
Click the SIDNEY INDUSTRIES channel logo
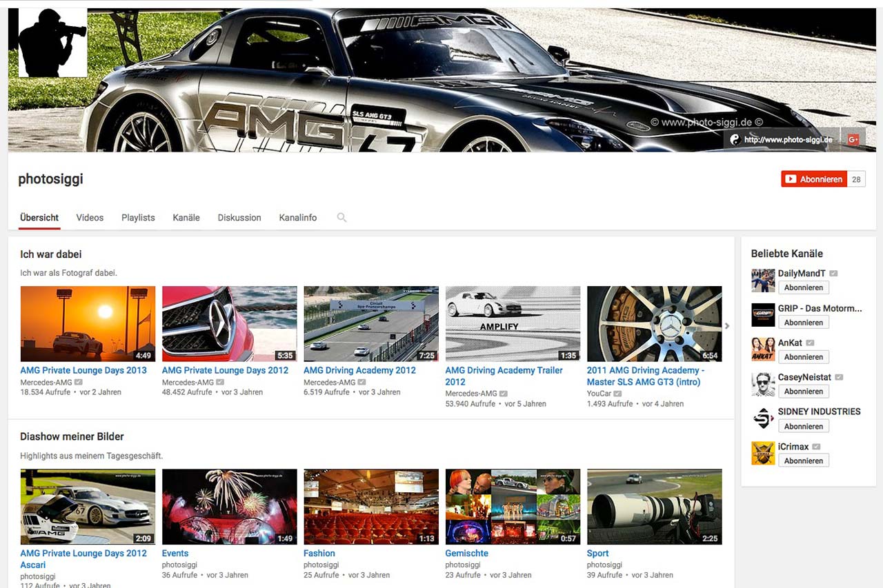(x=763, y=418)
